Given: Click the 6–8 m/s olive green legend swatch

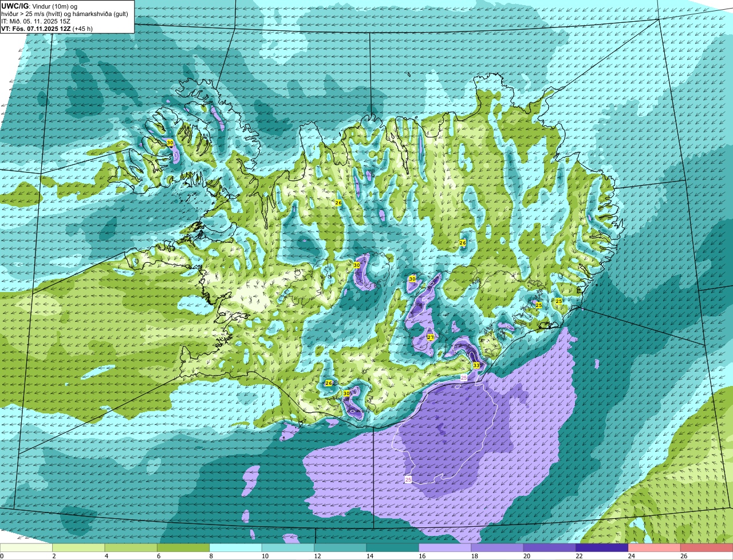Looking at the screenshot, I should [183, 548].
